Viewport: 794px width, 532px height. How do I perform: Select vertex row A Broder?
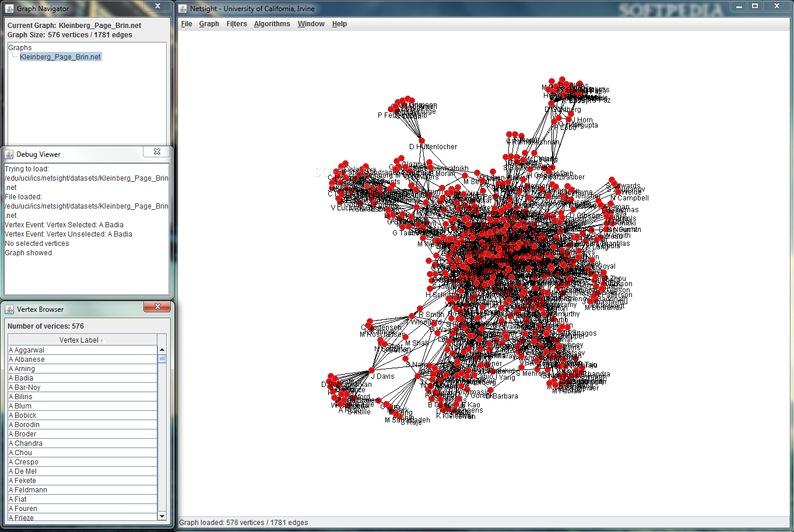pyautogui.click(x=82, y=434)
